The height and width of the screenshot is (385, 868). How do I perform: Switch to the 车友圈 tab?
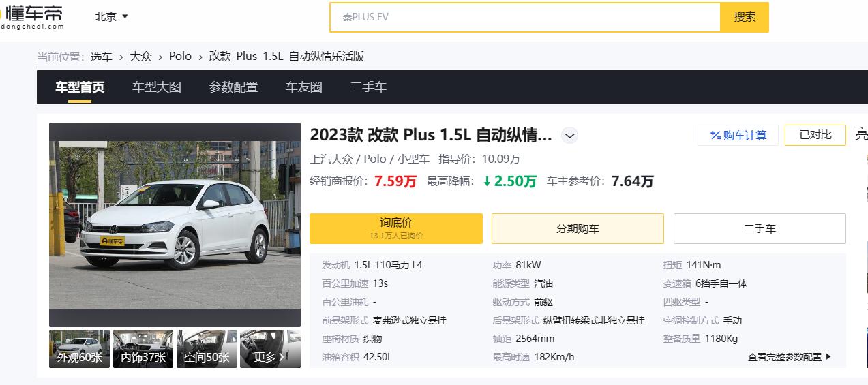tap(304, 87)
